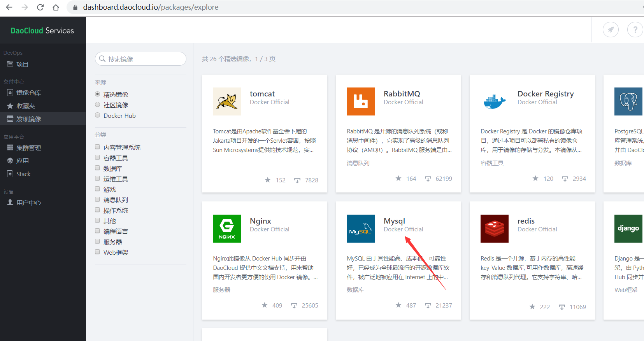Select the 社区镜像 source radio
The width and height of the screenshot is (644, 341).
point(98,105)
